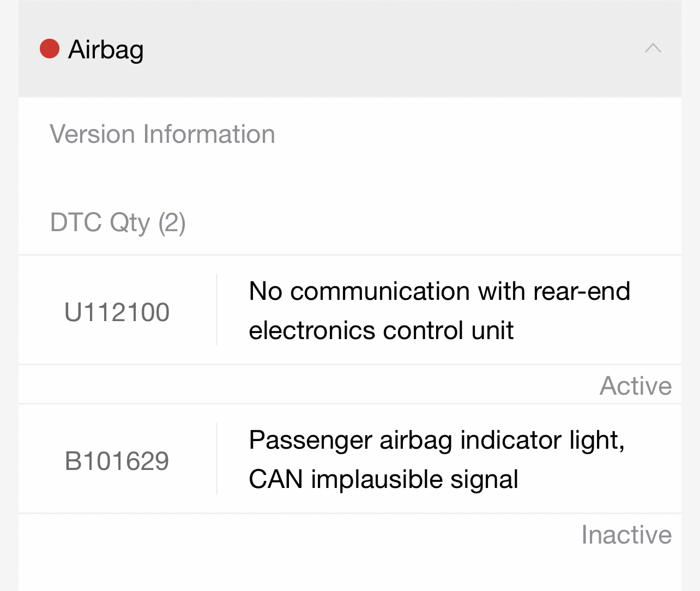The width and height of the screenshot is (700, 591).
Task: Click the separator line beside U112100
Action: (216, 310)
